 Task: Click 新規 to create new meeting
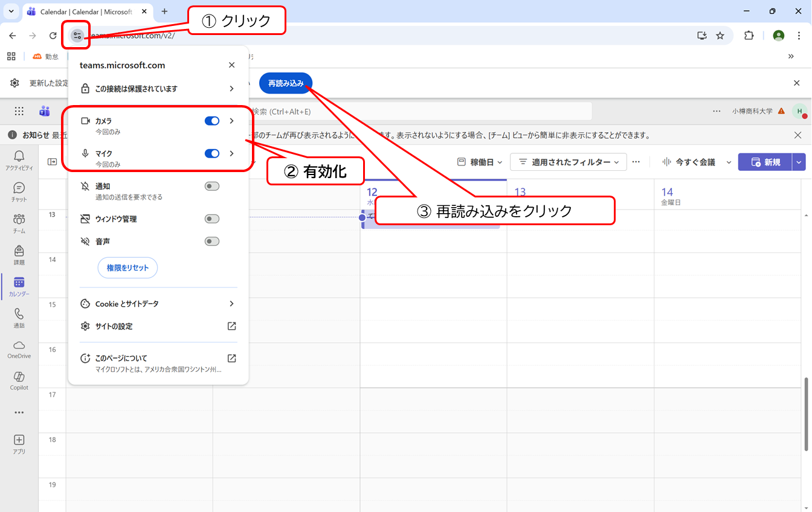(765, 162)
